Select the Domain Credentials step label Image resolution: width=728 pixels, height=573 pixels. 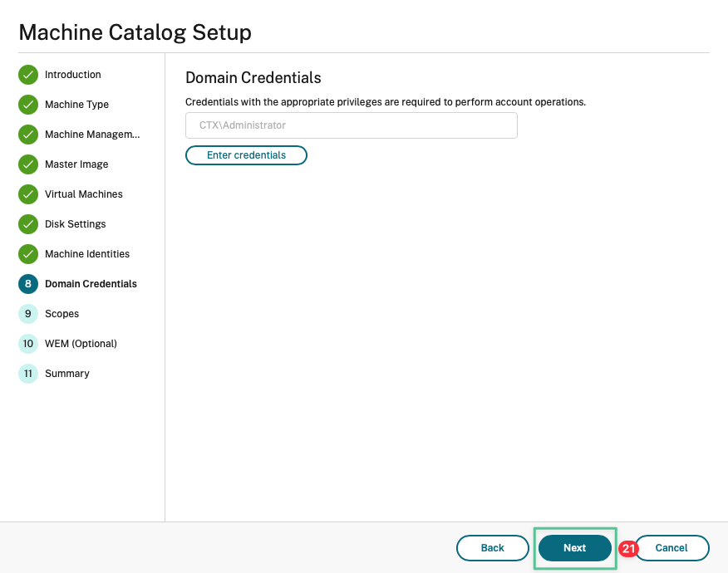[x=91, y=284]
